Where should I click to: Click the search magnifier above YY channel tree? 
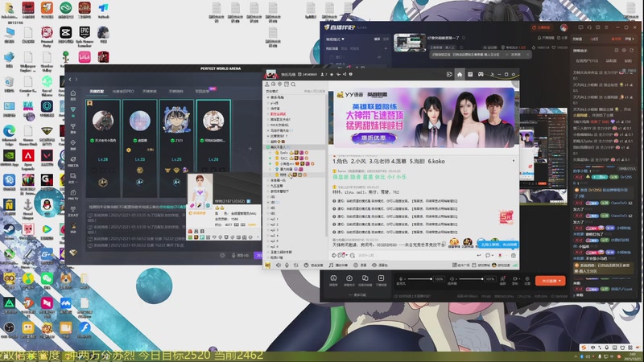293,84
